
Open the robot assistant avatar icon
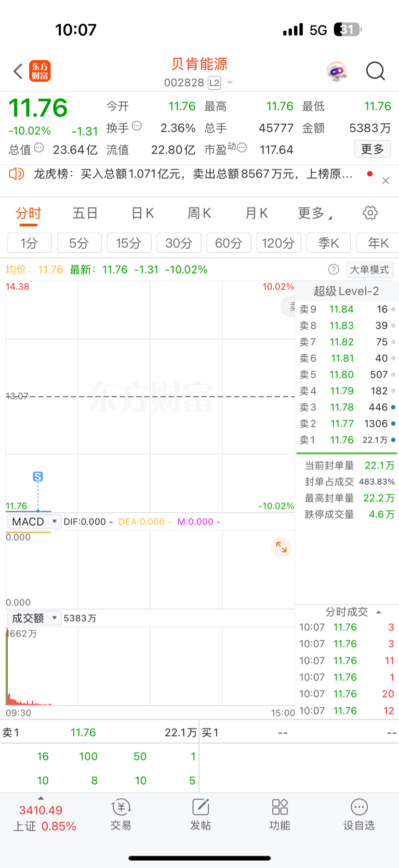tap(337, 71)
